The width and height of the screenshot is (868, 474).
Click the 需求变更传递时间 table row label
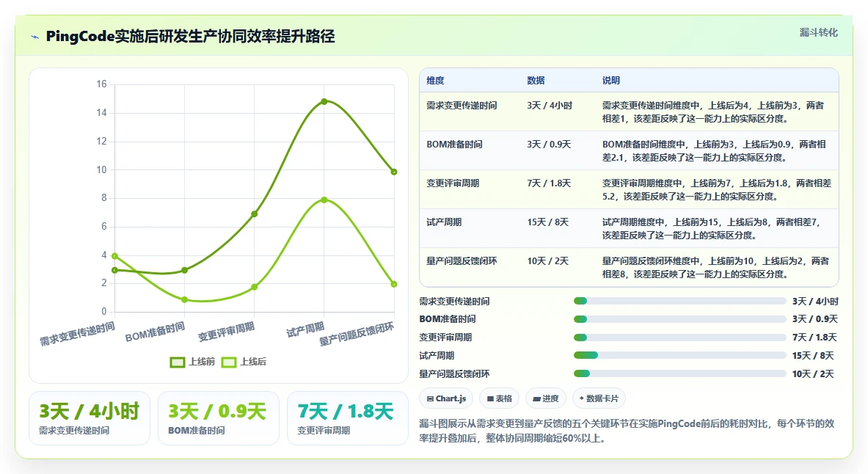(462, 105)
